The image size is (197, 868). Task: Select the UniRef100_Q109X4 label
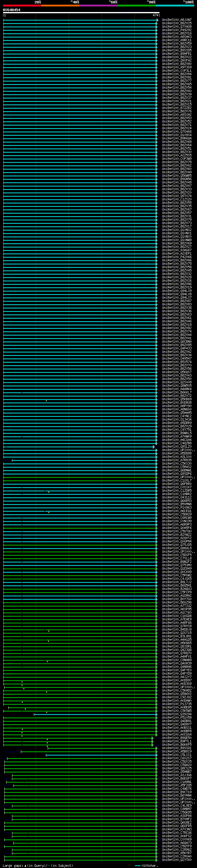point(177,135)
